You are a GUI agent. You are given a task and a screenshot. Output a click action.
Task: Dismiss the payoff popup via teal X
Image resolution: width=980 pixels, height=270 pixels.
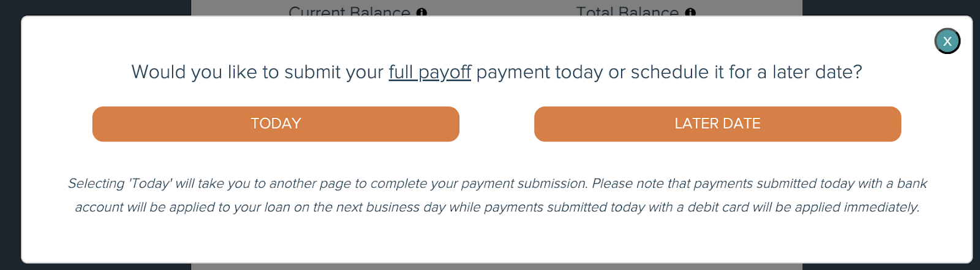pos(947,41)
